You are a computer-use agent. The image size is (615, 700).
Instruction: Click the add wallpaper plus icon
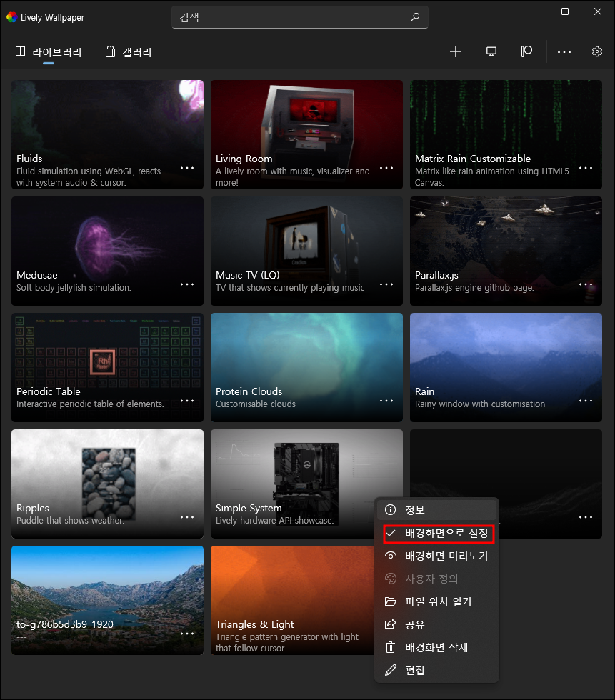coord(455,51)
